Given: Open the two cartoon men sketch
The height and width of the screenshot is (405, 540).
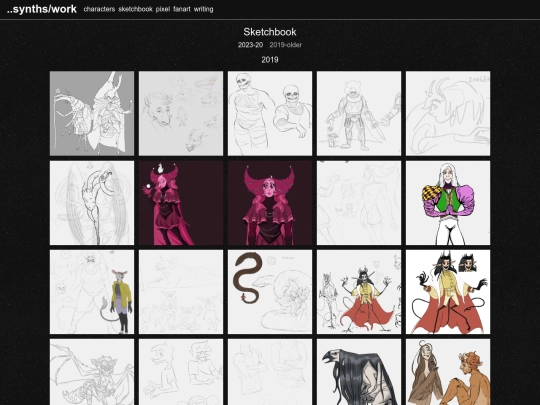Looking at the screenshot, I should click(x=181, y=372).
